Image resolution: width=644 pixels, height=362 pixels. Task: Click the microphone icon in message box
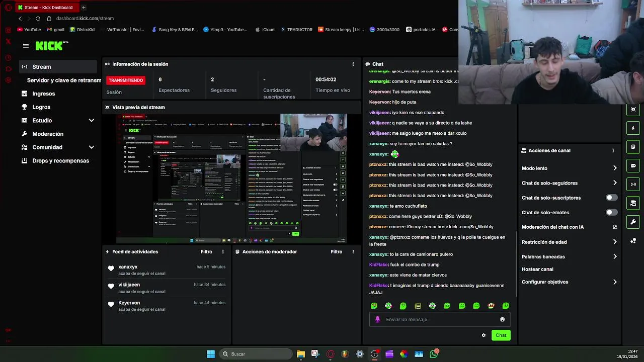[x=378, y=319]
